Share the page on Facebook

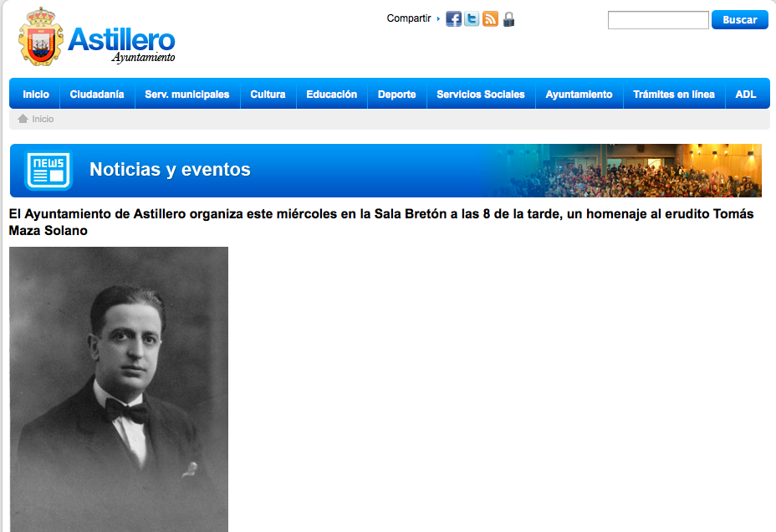[x=453, y=19]
